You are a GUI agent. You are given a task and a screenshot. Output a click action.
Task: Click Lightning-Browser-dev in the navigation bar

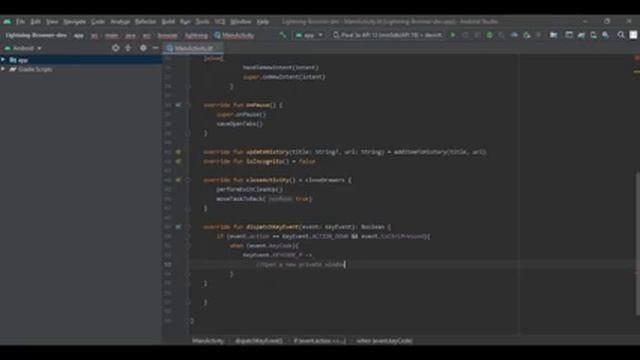(x=36, y=36)
